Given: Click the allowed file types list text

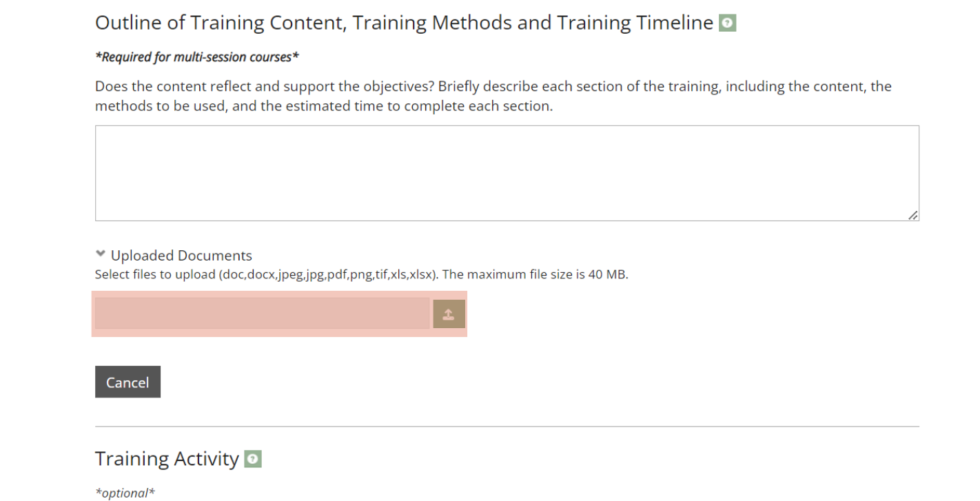Looking at the screenshot, I should click(x=327, y=275).
